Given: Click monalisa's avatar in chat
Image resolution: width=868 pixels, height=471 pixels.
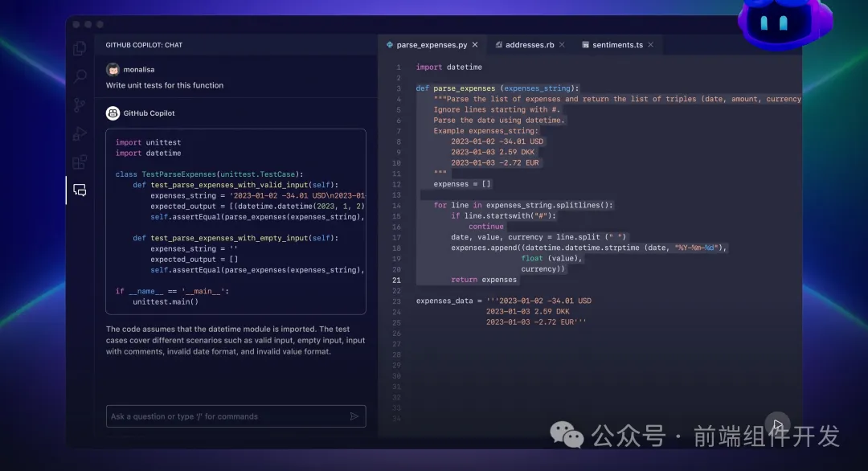Looking at the screenshot, I should pyautogui.click(x=113, y=69).
